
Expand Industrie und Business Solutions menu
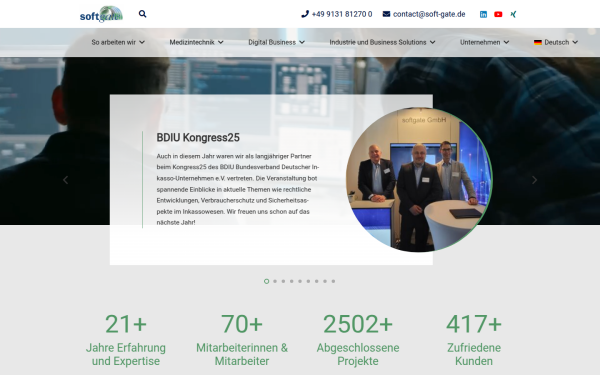382,42
